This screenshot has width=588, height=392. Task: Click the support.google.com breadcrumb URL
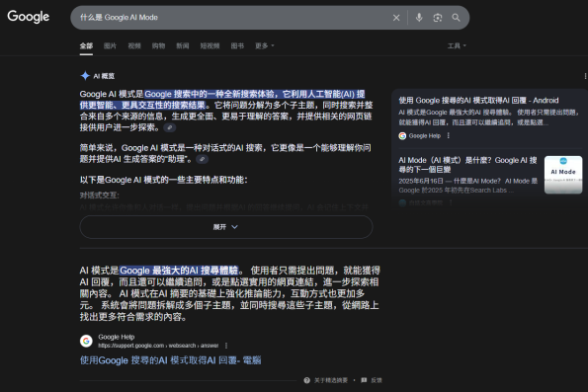[158, 346]
